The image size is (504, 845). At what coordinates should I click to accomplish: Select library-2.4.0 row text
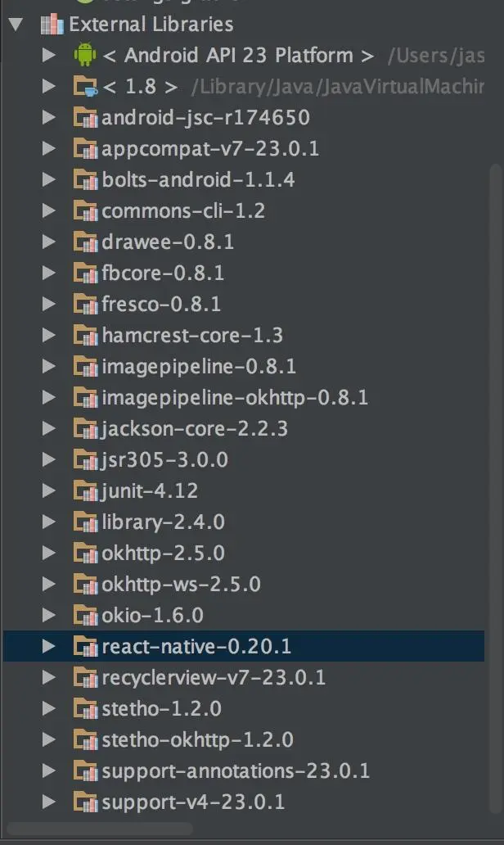tap(163, 522)
